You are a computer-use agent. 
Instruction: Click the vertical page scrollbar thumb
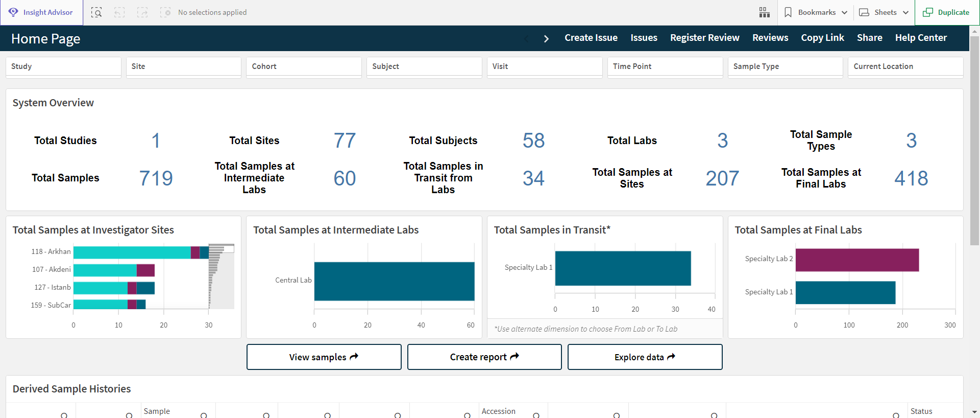974,141
